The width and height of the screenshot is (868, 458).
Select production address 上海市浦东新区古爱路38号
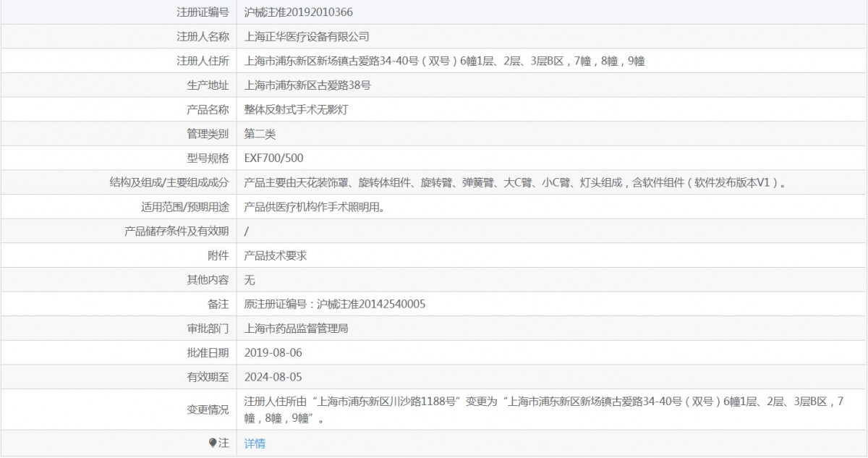pos(307,85)
